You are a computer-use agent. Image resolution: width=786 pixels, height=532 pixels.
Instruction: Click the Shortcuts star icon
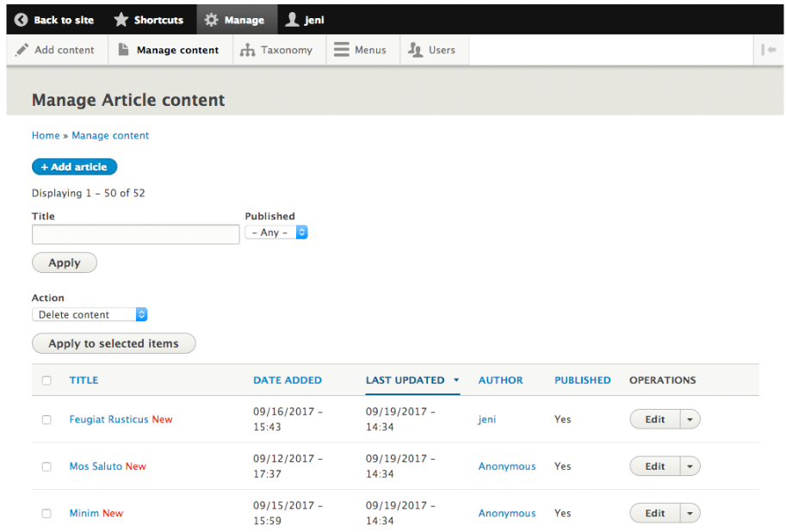tap(121, 20)
